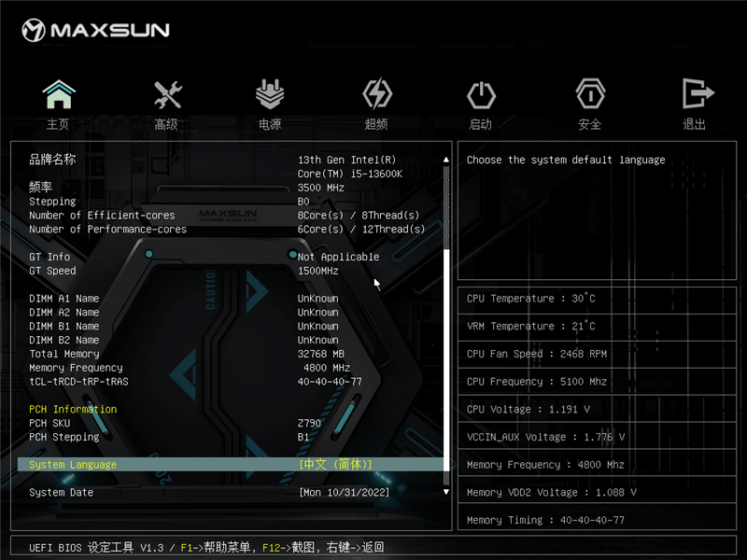Click Number of Efficient-cores label

coord(102,216)
